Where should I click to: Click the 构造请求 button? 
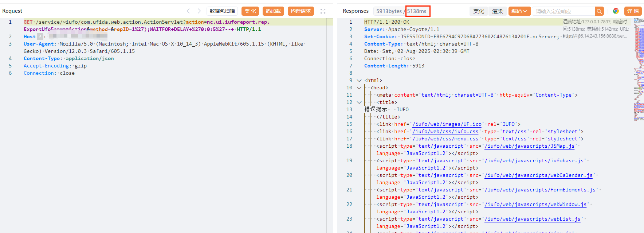(x=301, y=11)
